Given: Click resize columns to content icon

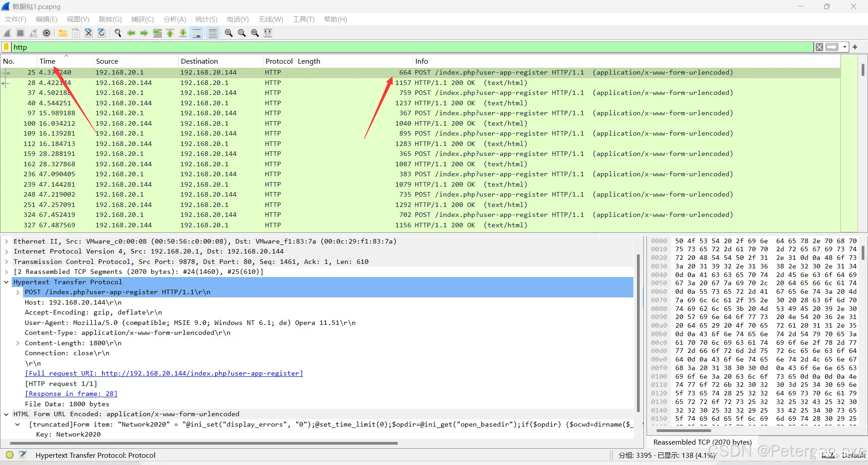Looking at the screenshot, I should [268, 33].
